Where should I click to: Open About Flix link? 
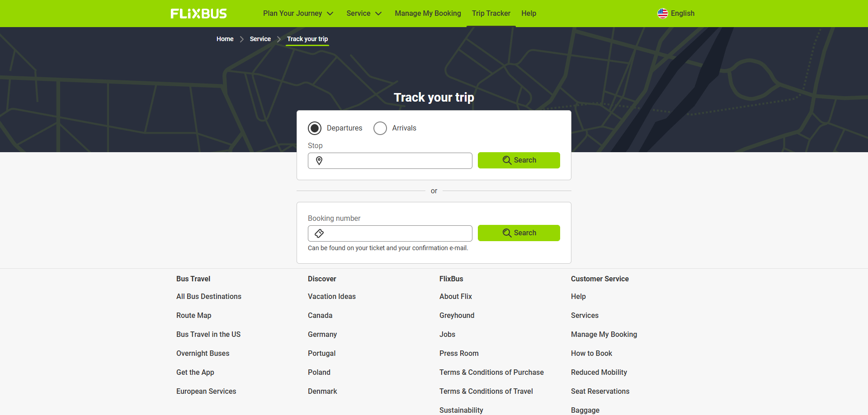456,297
